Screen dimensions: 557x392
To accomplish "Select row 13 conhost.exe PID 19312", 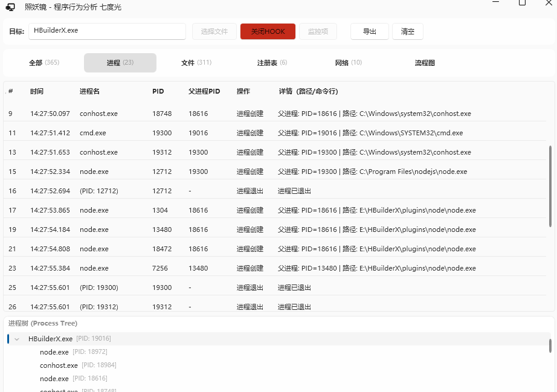I will click(275, 152).
